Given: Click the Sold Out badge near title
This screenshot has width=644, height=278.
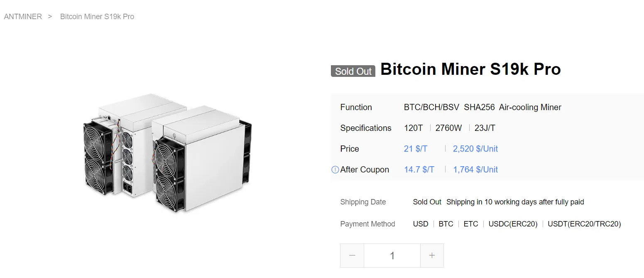Looking at the screenshot, I should (x=353, y=71).
